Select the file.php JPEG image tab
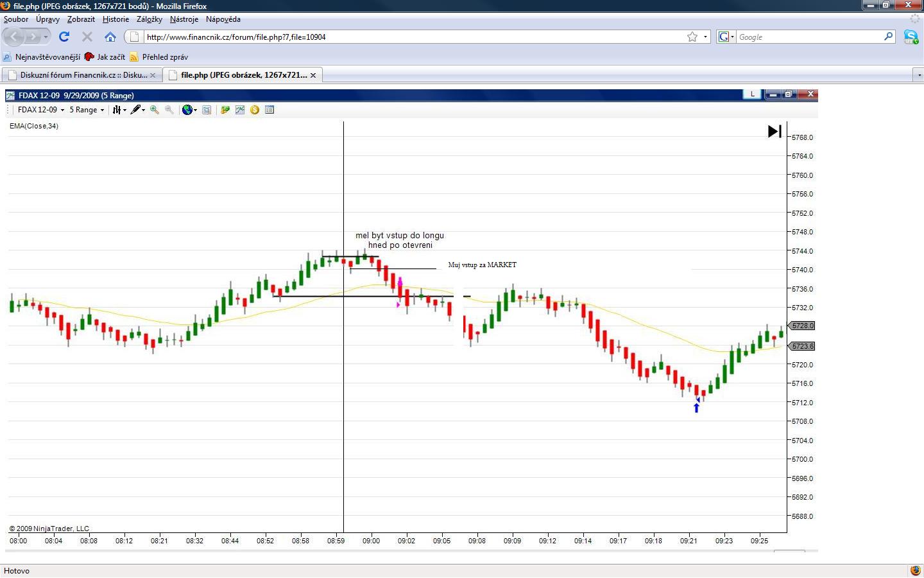The height and width of the screenshot is (578, 924). click(x=243, y=75)
